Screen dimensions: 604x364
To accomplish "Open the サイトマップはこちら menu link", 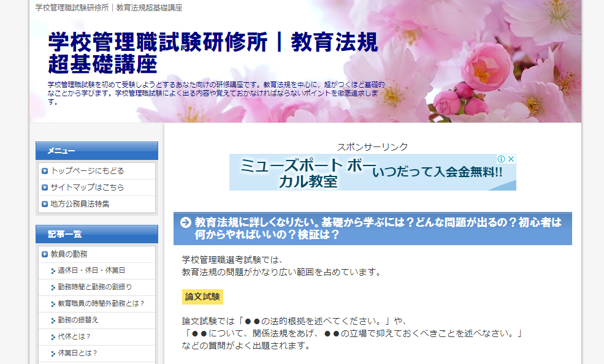I will [x=87, y=188].
